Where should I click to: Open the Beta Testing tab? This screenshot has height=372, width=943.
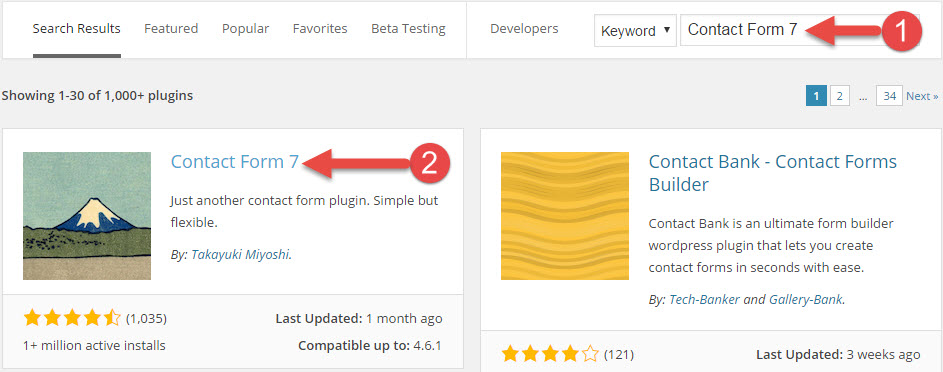pos(408,28)
